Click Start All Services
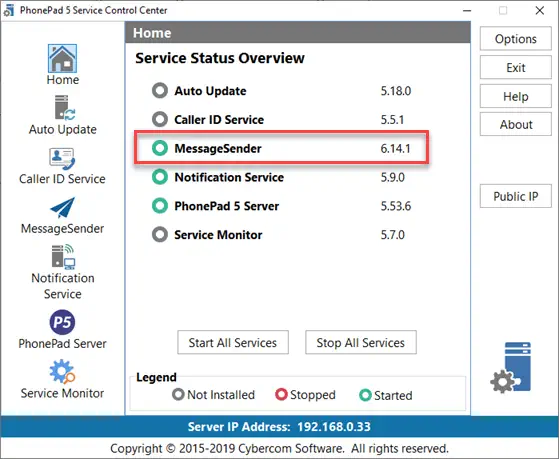Viewport: 559px width, 459px height. [x=233, y=342]
